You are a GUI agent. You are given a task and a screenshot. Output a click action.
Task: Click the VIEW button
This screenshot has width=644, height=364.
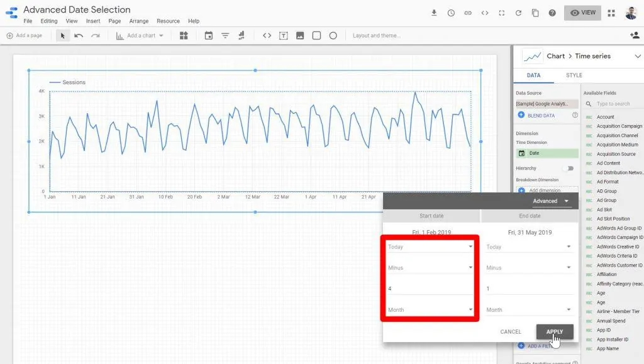click(582, 13)
